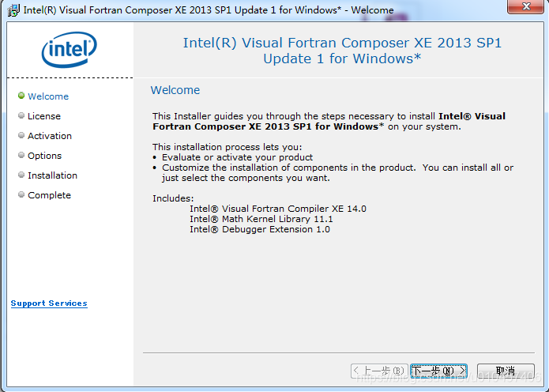Screen dimensions: 549x392
Task: Click the Math Kernel Library 11.1 line
Action: click(261, 219)
